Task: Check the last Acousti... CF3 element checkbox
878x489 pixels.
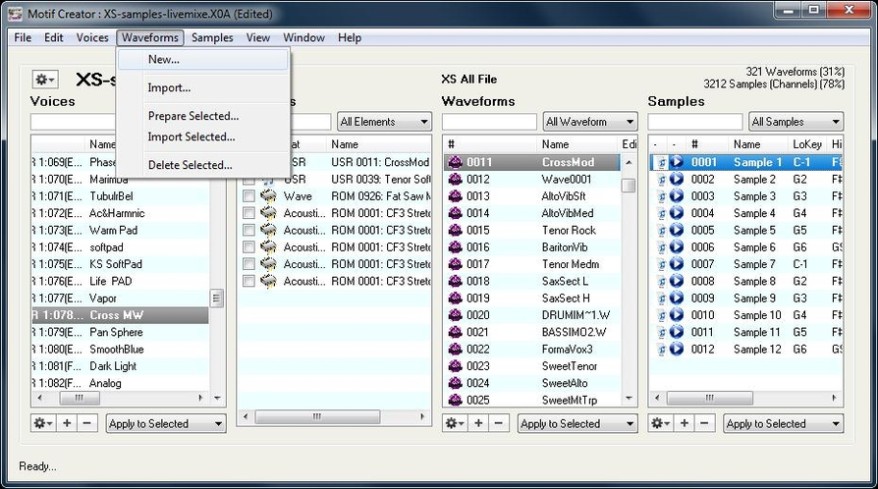Action: [x=249, y=281]
